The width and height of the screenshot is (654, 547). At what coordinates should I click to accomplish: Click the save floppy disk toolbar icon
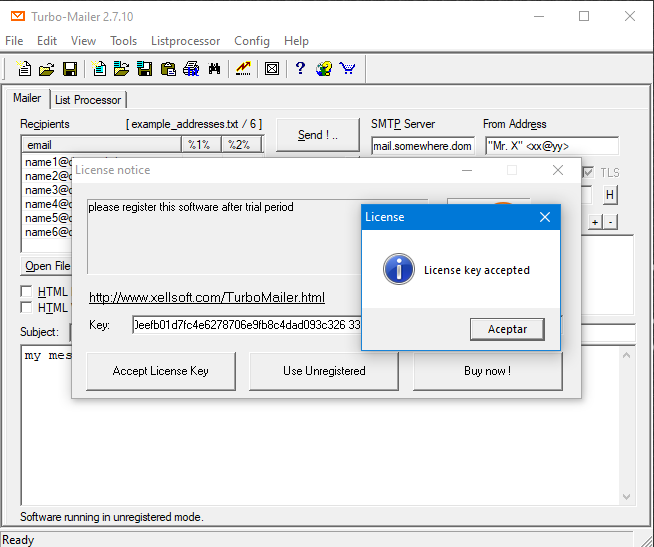click(x=70, y=69)
